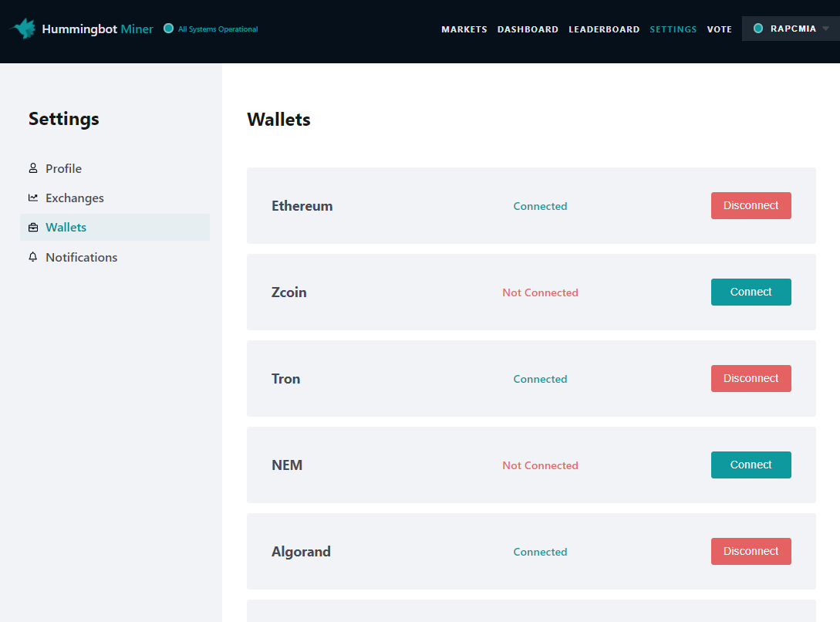Screen dimensions: 840x622
Task: Click the All Systems Operational link
Action: (218, 29)
